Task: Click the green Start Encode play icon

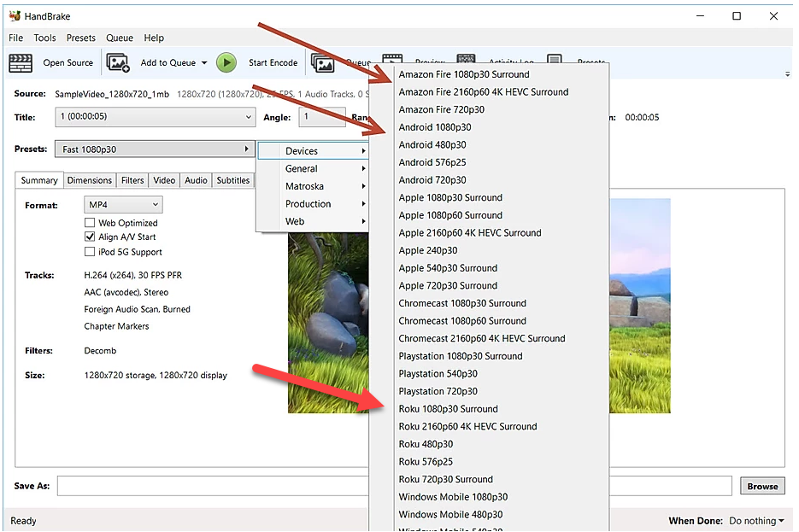Action: (x=226, y=62)
